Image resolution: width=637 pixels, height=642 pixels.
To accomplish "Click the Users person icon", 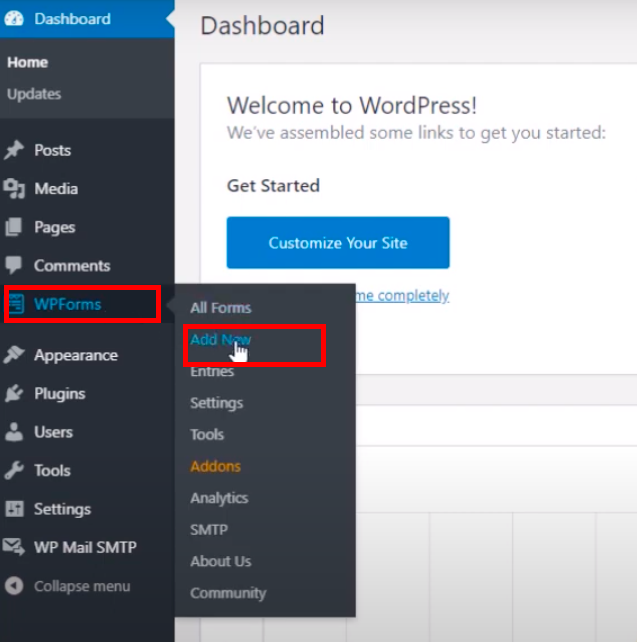I will [14, 432].
